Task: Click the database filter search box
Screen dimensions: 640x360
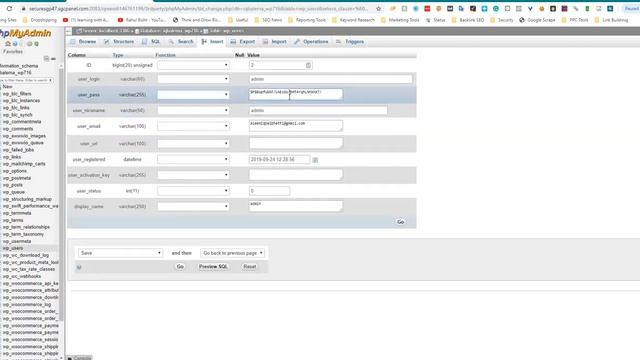Action: [x=26, y=80]
